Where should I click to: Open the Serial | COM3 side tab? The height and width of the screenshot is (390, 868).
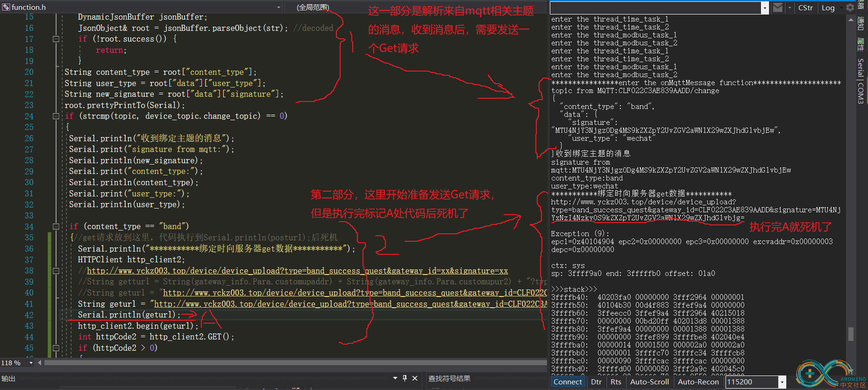pyautogui.click(x=861, y=81)
